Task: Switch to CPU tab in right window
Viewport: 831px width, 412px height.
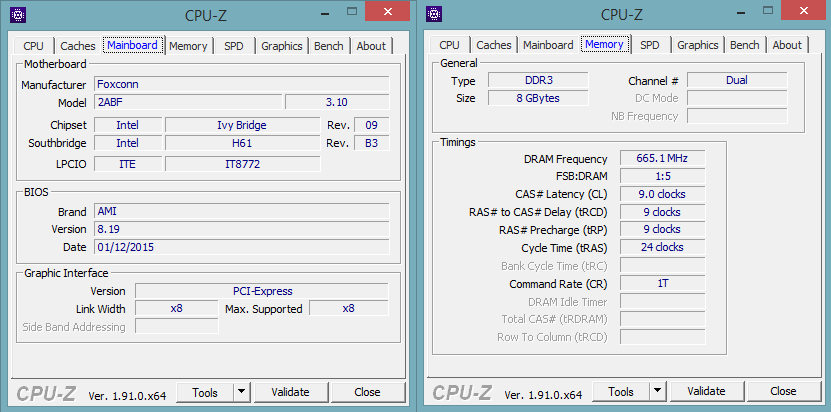Action: (449, 45)
